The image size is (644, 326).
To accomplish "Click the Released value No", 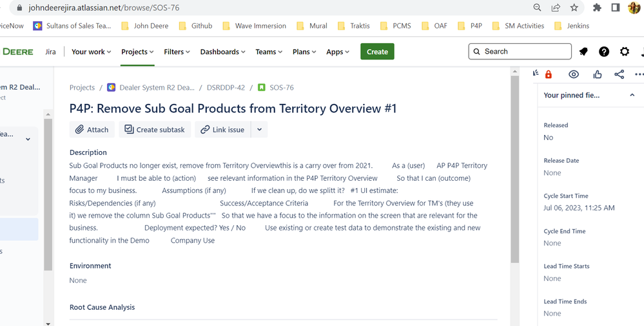I will [549, 138].
